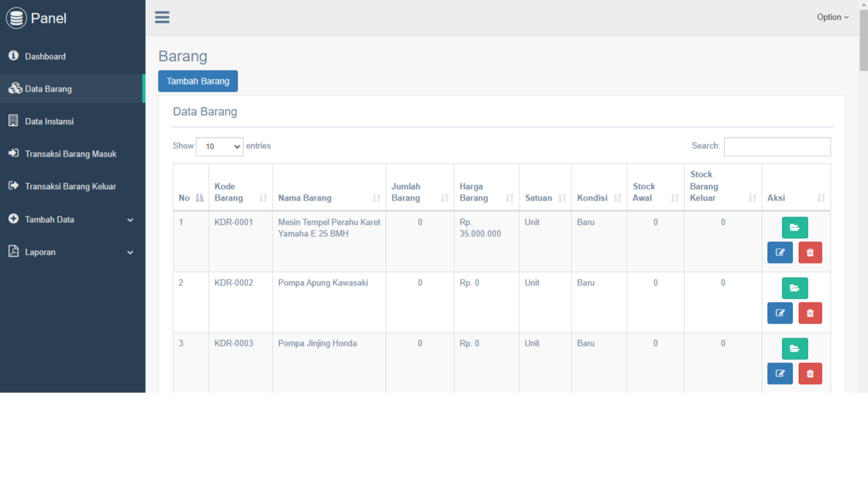Click the Tambah Barang button
The height and width of the screenshot is (488, 868).
pos(198,81)
